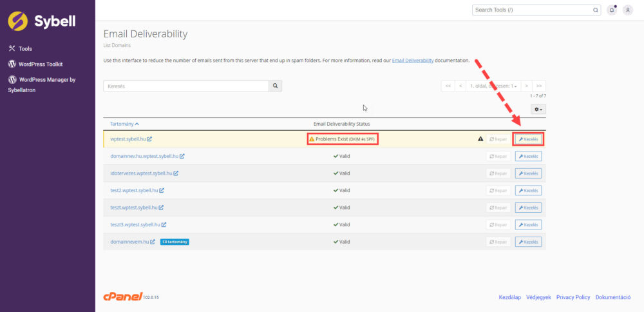Click external link icon beside idotervezes.wptest.sybell.hu
Image resolution: width=644 pixels, height=312 pixels.
coord(176,173)
